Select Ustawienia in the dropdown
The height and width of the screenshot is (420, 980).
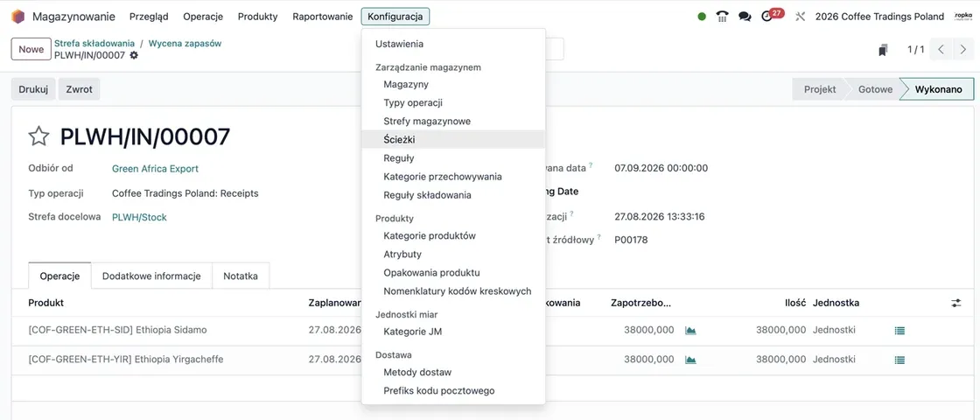pyautogui.click(x=454, y=44)
